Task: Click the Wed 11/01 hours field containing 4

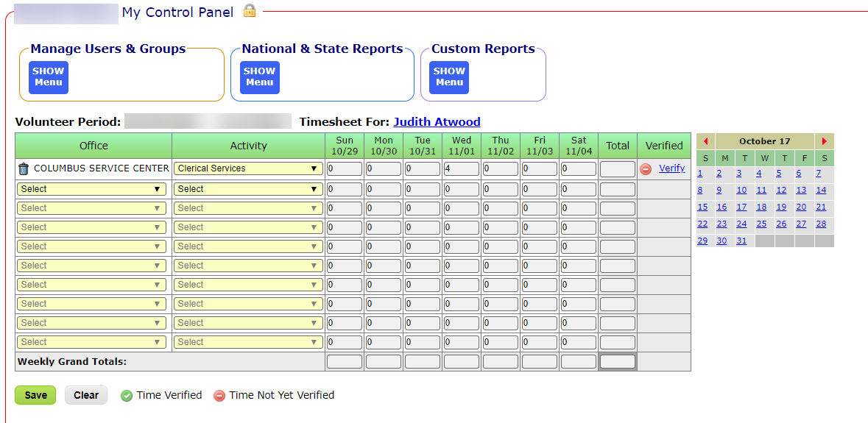Action: 462,169
